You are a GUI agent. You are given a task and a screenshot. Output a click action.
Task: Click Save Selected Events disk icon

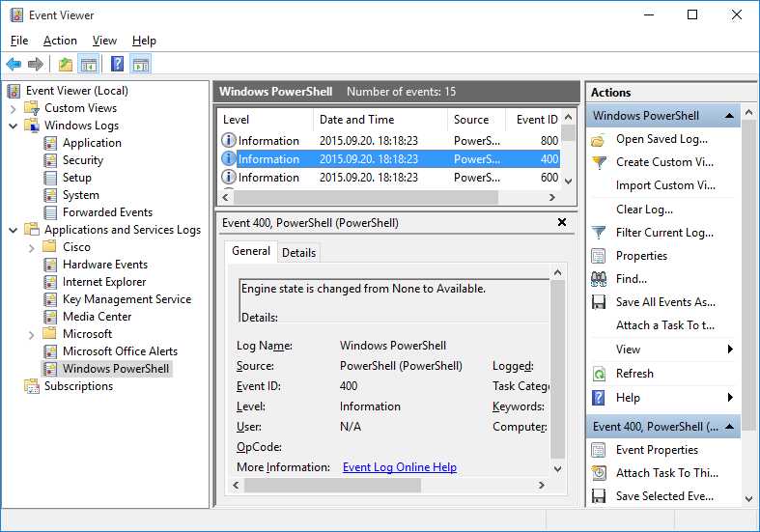pyautogui.click(x=599, y=496)
